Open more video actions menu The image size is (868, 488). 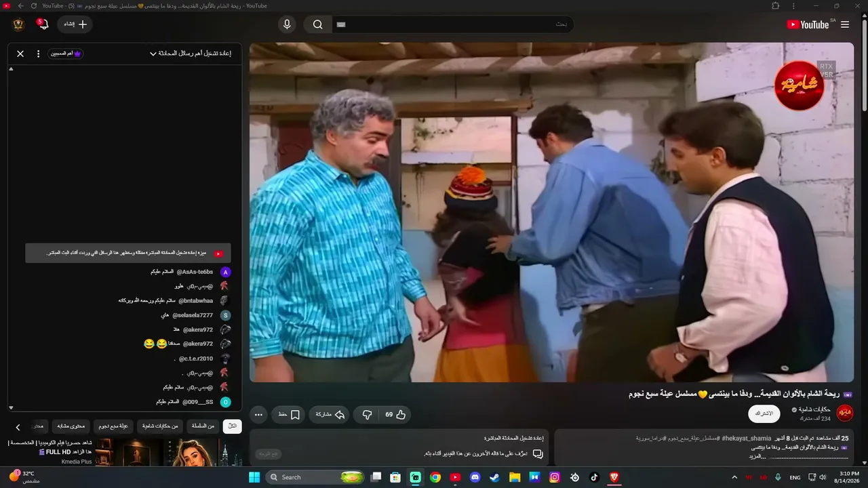coord(258,414)
